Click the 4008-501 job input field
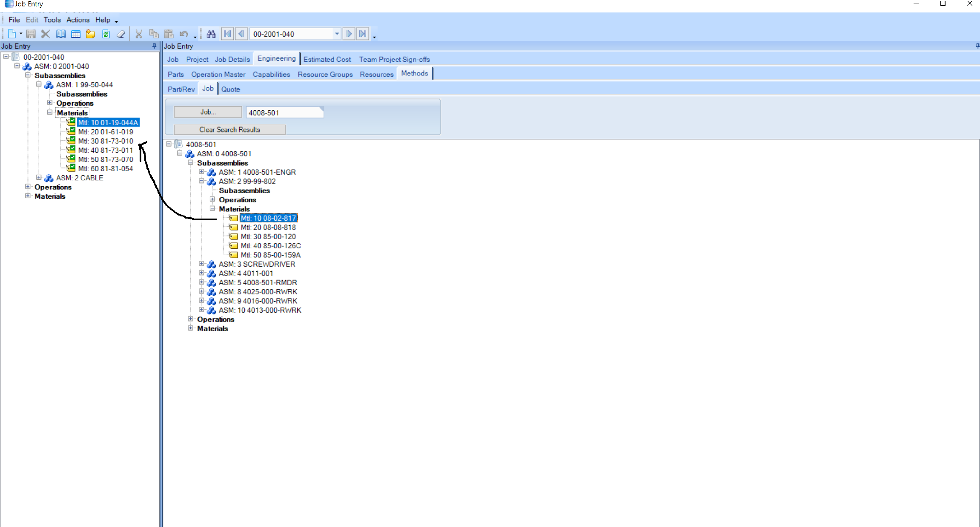 click(x=284, y=113)
